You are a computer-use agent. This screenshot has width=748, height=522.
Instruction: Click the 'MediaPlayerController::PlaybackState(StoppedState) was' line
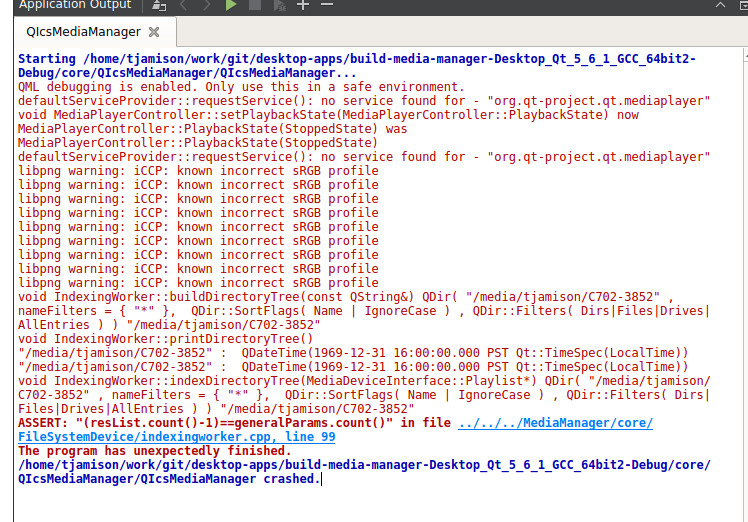click(213, 129)
